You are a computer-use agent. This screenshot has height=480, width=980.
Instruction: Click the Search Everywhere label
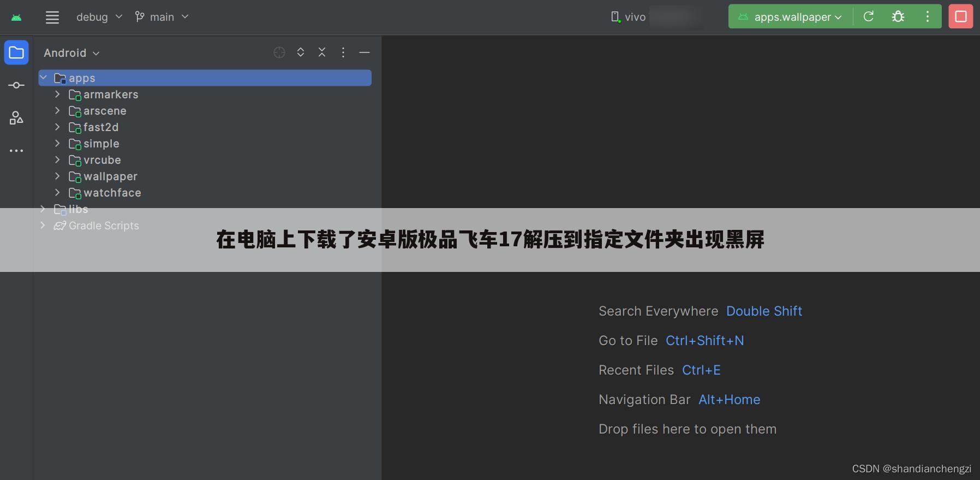pos(659,311)
